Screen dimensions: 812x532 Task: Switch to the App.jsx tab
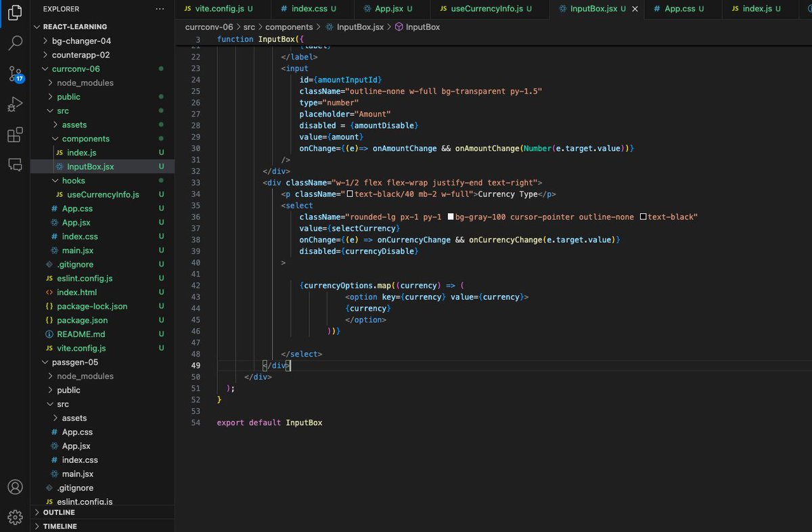392,9
